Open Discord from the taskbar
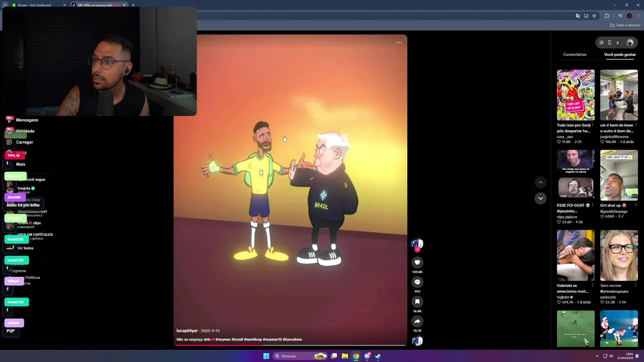This screenshot has height=362, width=644. (x=367, y=356)
